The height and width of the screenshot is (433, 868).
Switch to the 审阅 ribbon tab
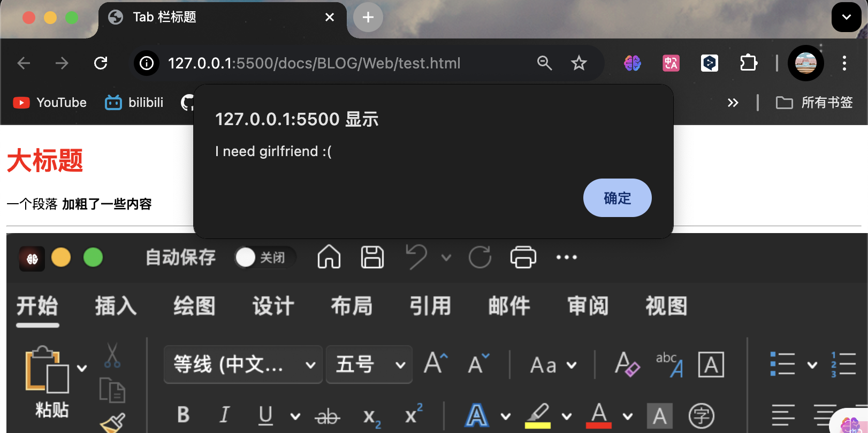click(588, 306)
